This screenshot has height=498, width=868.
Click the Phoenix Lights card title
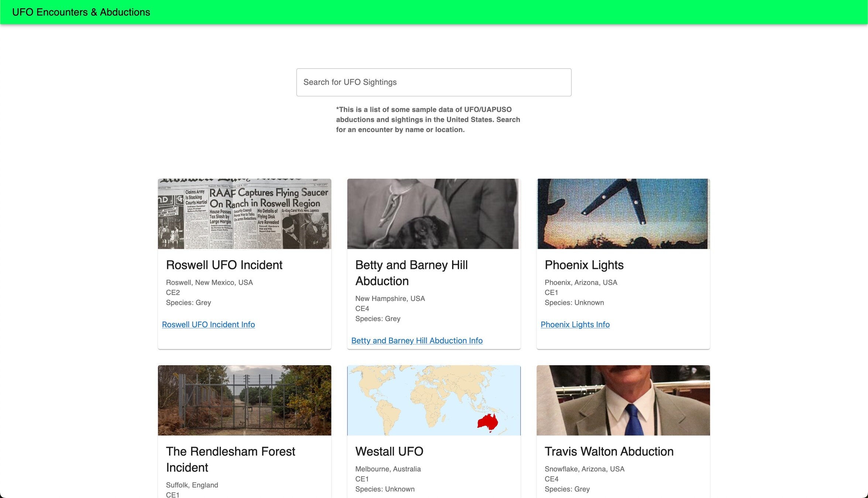584,265
